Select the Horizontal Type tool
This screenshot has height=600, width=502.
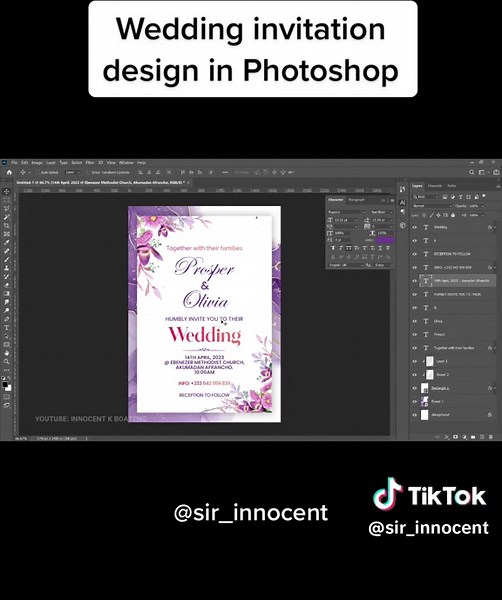click(7, 328)
